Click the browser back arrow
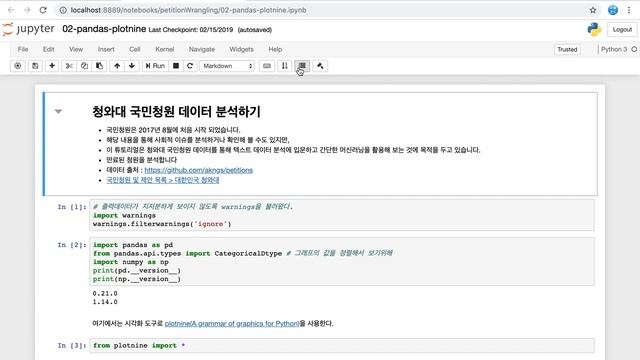Viewport: 640px width, 360px height. coord(11,10)
